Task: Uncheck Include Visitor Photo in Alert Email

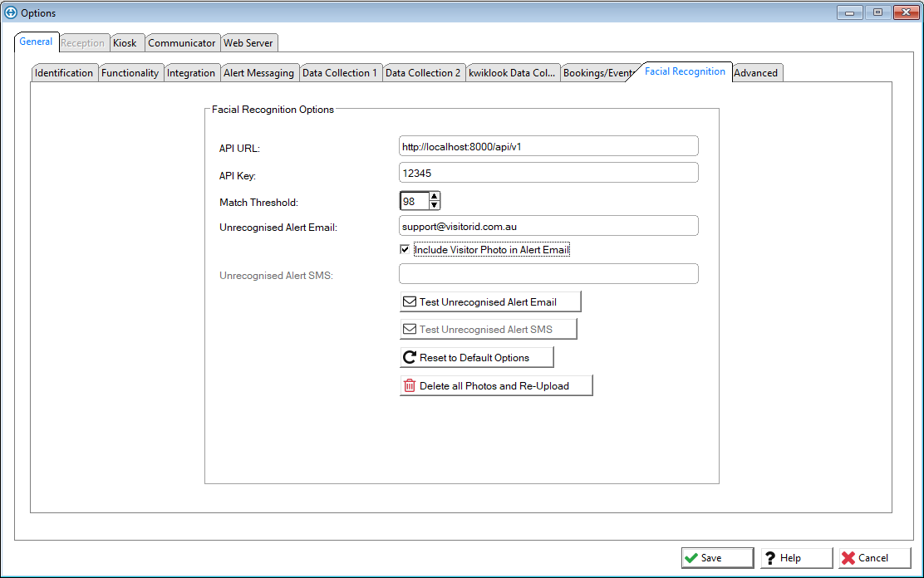Action: (405, 250)
